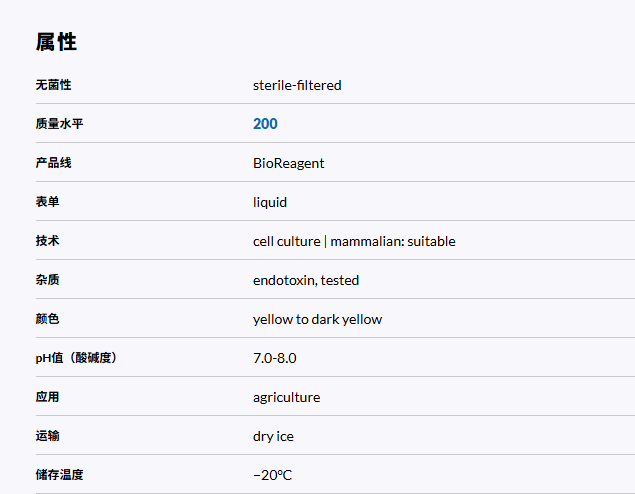
Task: Click the blue 200 quality level link
Action: point(265,124)
